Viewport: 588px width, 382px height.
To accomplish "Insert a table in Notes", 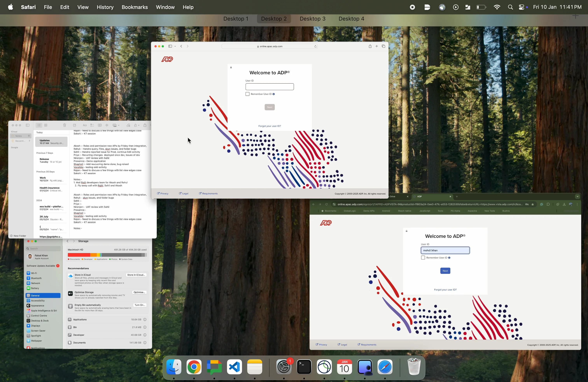I will coord(100,125).
